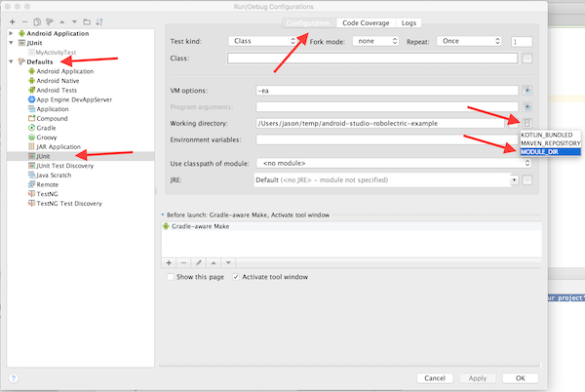Screen dimensions: 585x392
Task: Collapse Defaults tree node
Action: click(11, 61)
